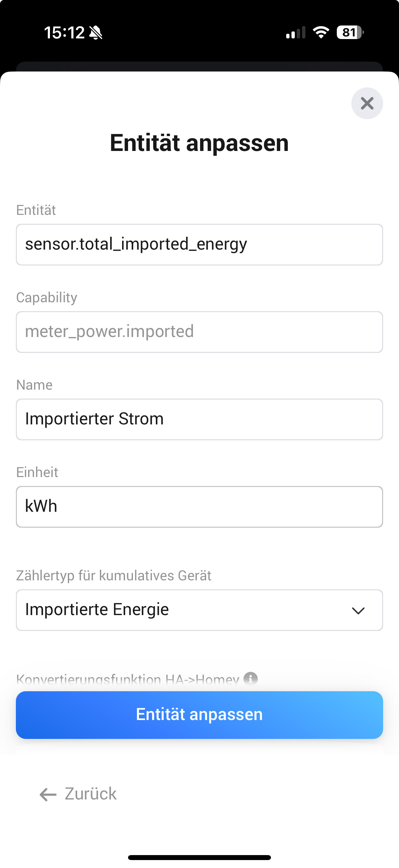This screenshot has width=399, height=868.
Task: Focus the sensor.total_imported_energy entity field
Action: tap(199, 245)
